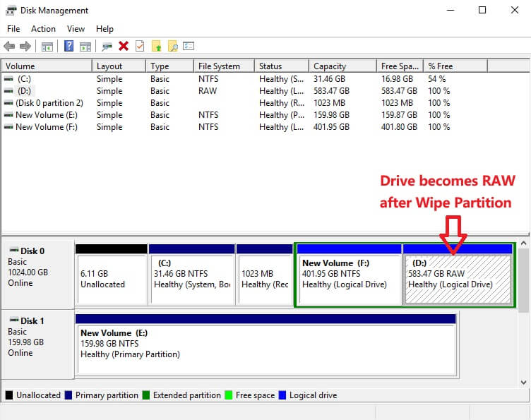
Task: Show or hide the console tree icon
Action: 47,47
